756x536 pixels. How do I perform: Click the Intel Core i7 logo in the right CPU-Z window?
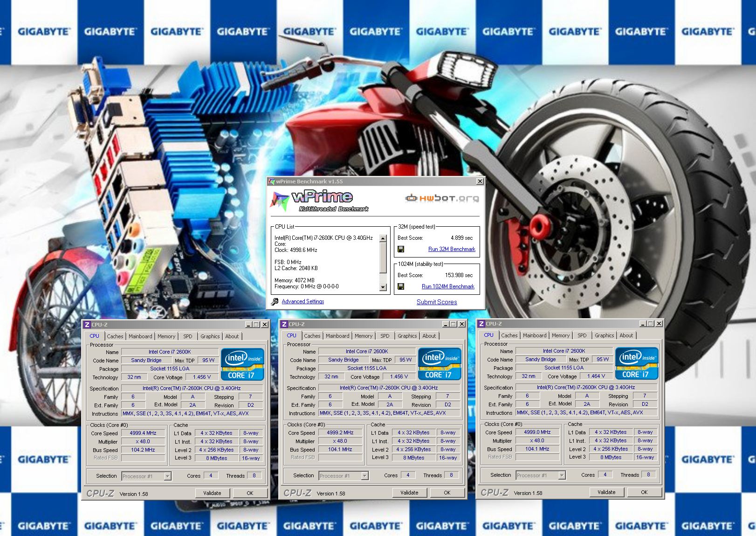pos(637,363)
